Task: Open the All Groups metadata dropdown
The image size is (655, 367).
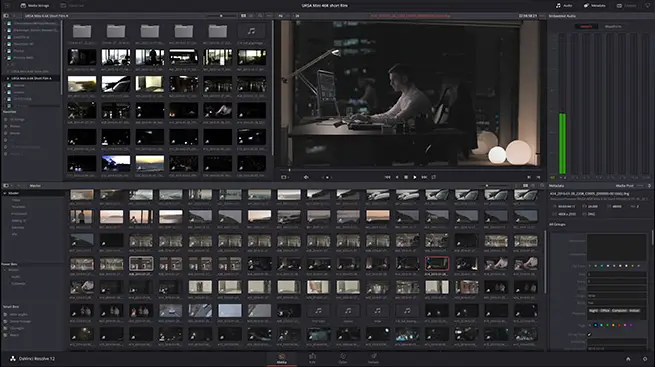Action: (557, 225)
